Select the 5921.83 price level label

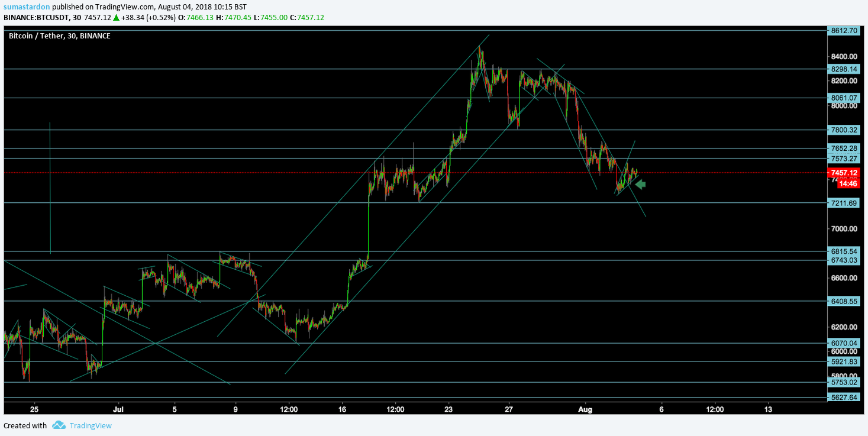[843, 361]
